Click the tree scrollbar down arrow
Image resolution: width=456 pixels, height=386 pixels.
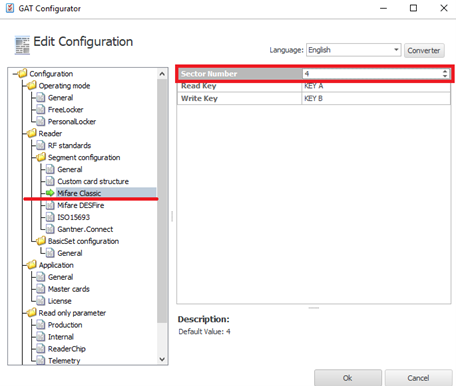[x=162, y=359]
